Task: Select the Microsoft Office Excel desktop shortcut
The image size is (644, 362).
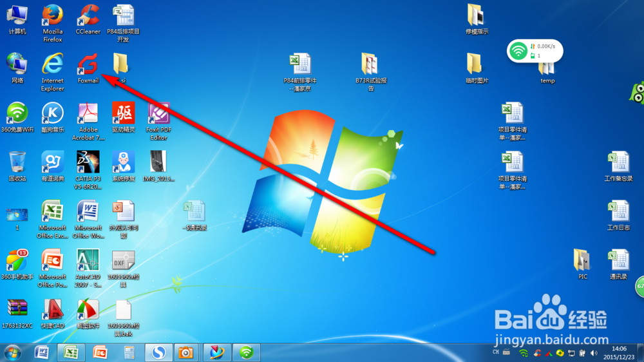Action: 52,219
